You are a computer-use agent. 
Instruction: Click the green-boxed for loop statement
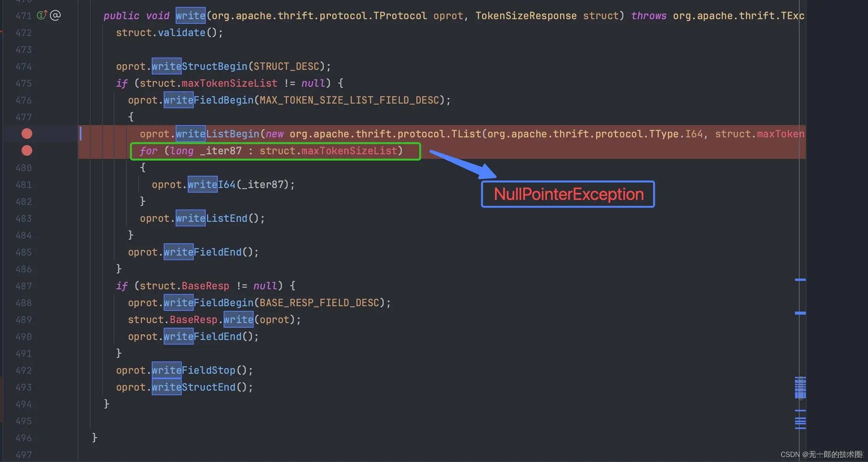point(271,151)
